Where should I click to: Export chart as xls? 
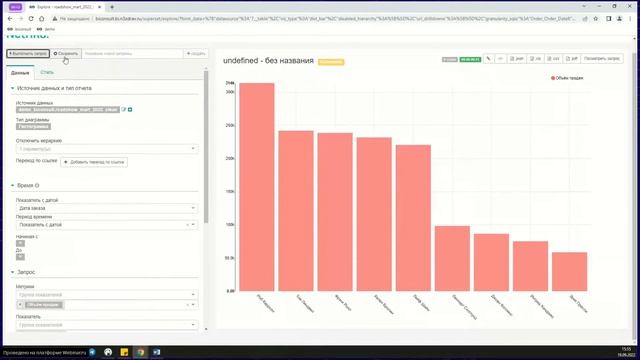[x=536, y=59]
